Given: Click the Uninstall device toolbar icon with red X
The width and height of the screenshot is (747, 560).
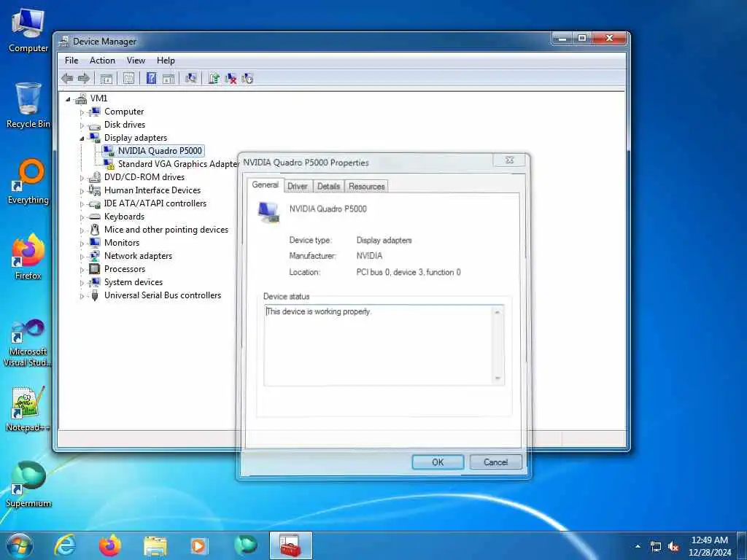Looking at the screenshot, I should (231, 79).
